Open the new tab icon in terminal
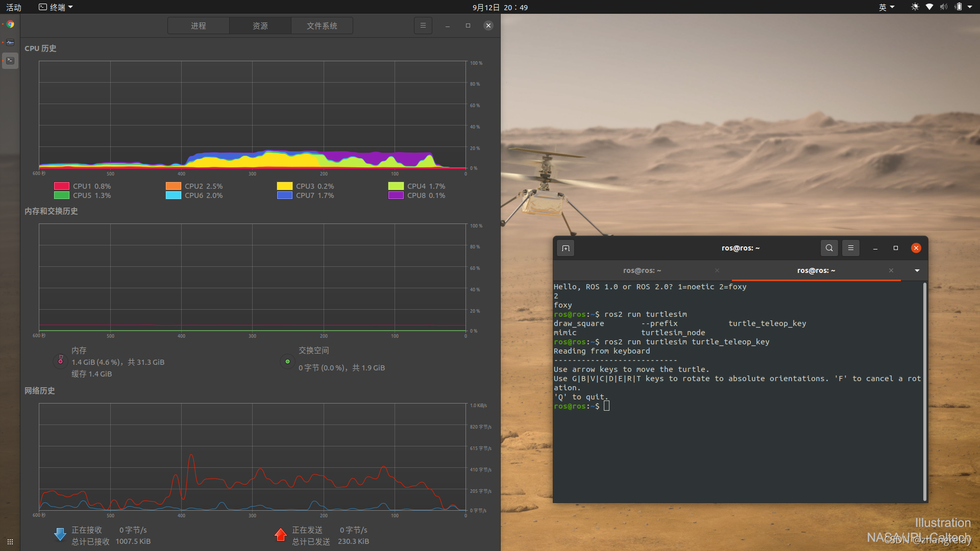Viewport: 980px width, 551px height. click(566, 248)
